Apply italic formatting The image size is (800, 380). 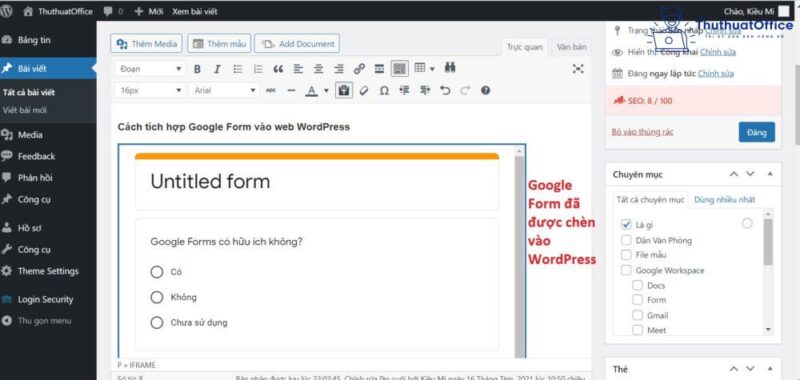point(217,69)
